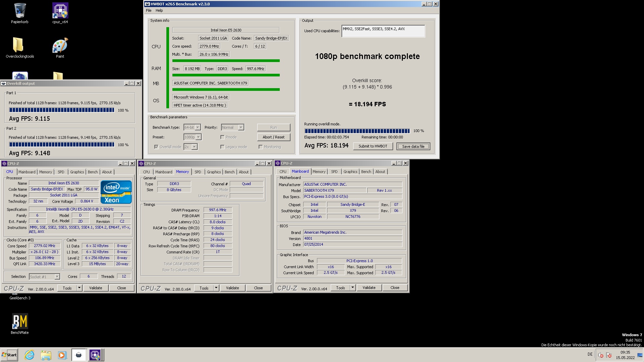644x362 pixels.
Task: Switch to the HWBOT x265 taskbar button
Action: [x=79, y=355]
